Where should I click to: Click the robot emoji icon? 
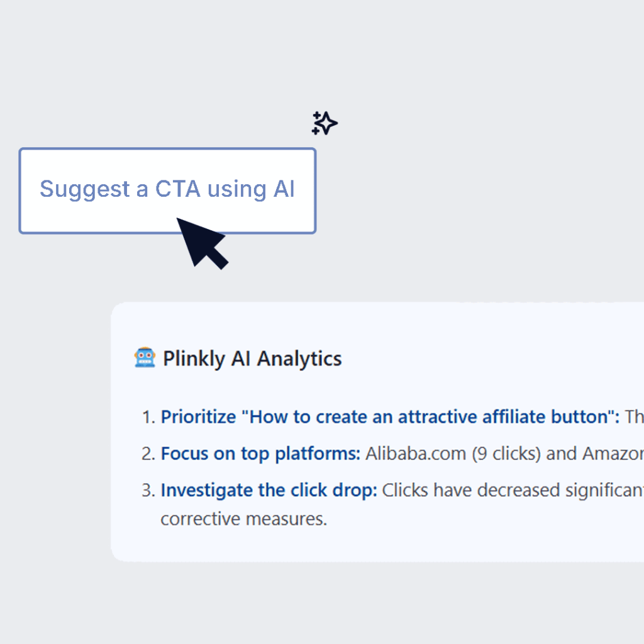[x=145, y=358]
